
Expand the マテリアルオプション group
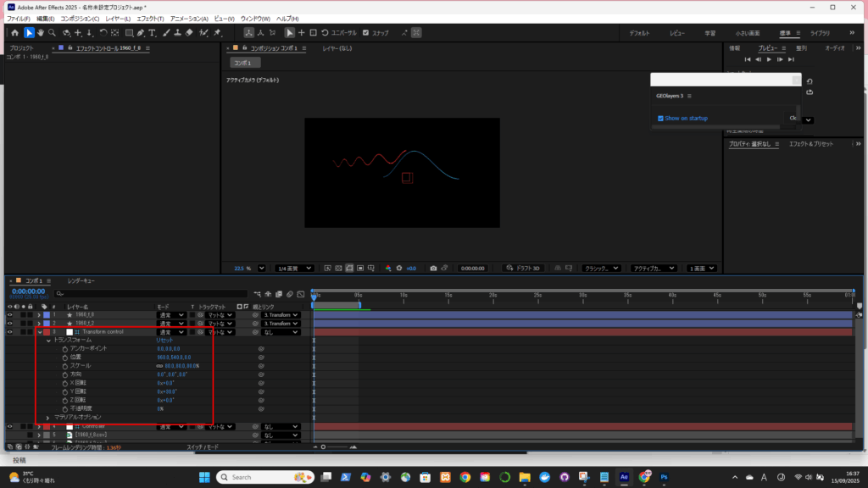pos(47,418)
